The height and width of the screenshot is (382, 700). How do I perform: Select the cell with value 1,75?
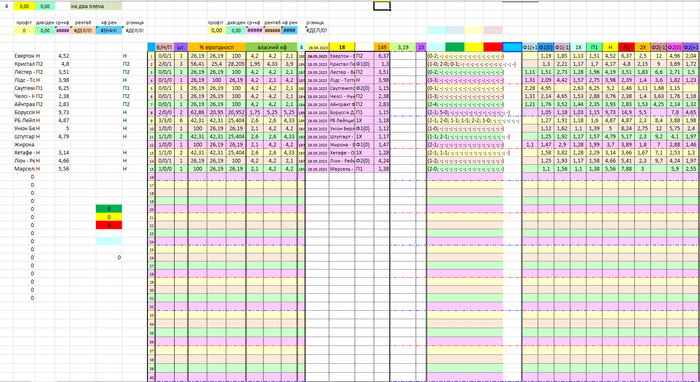[254, 112]
